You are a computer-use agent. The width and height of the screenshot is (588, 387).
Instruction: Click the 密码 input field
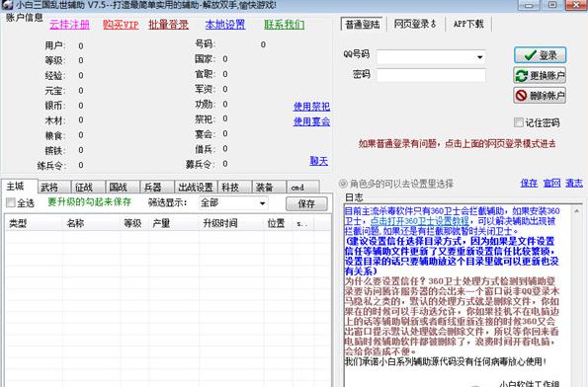pos(431,75)
